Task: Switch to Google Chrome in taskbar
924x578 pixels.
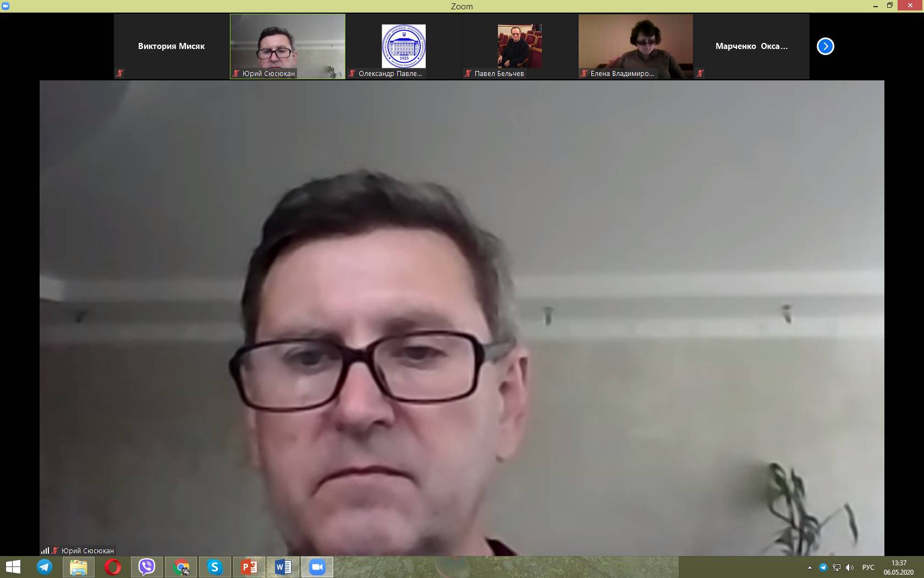Action: point(181,567)
